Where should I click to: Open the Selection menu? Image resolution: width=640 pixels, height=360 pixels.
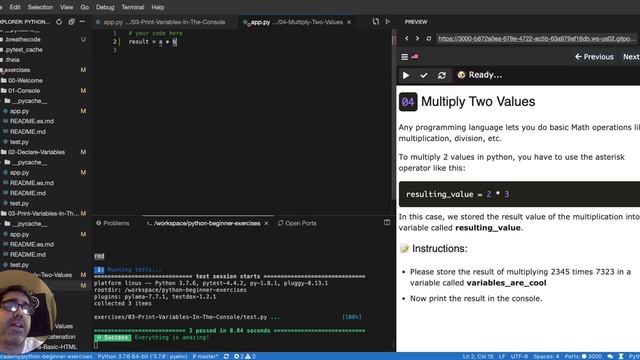coord(40,7)
